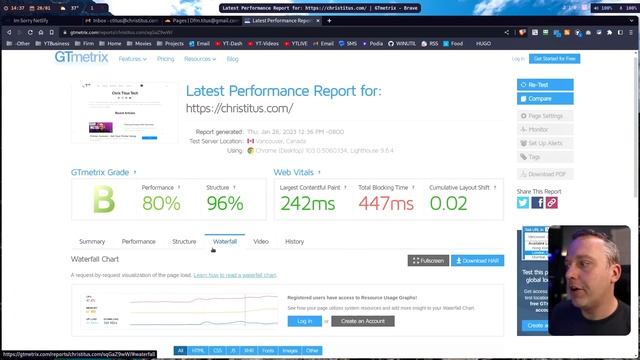
Task: Click the Download HAR button
Action: pos(478,260)
